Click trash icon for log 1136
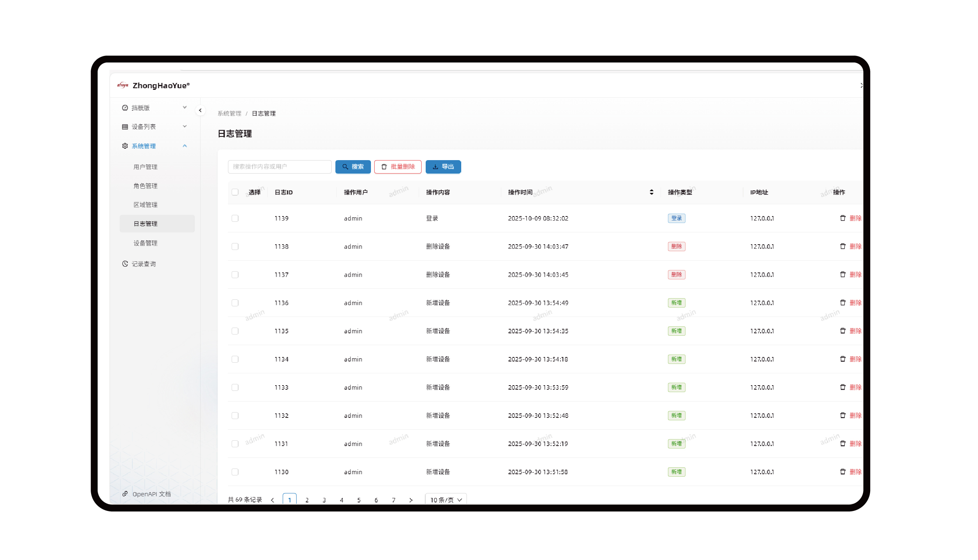Viewport: 978px width, 560px height. pyautogui.click(x=842, y=303)
